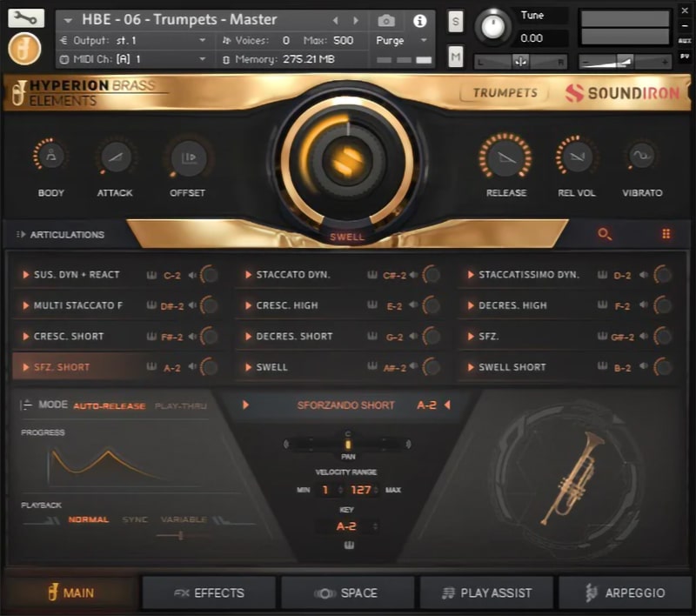
Task: Click the right arrow beside Sforzando Short
Action: (245, 405)
